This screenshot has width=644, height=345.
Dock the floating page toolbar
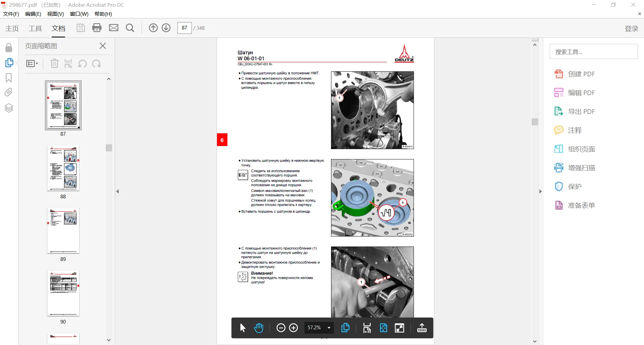(x=422, y=328)
